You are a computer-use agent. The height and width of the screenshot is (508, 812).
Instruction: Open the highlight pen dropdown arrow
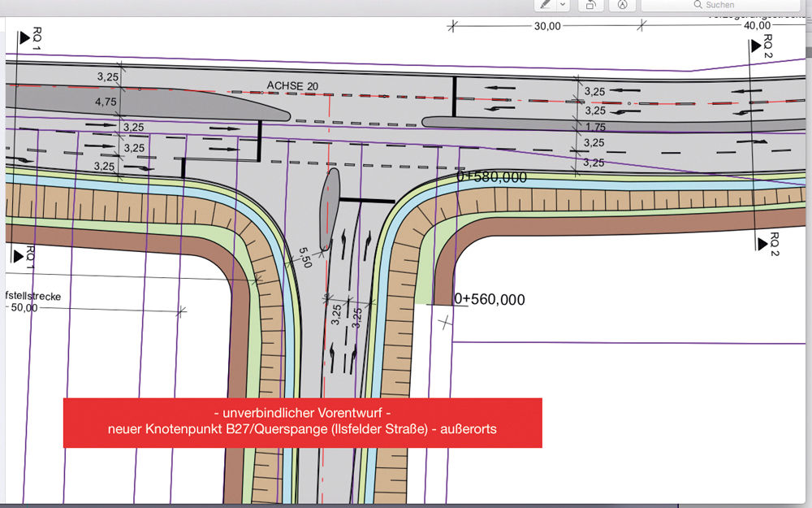(x=563, y=4)
